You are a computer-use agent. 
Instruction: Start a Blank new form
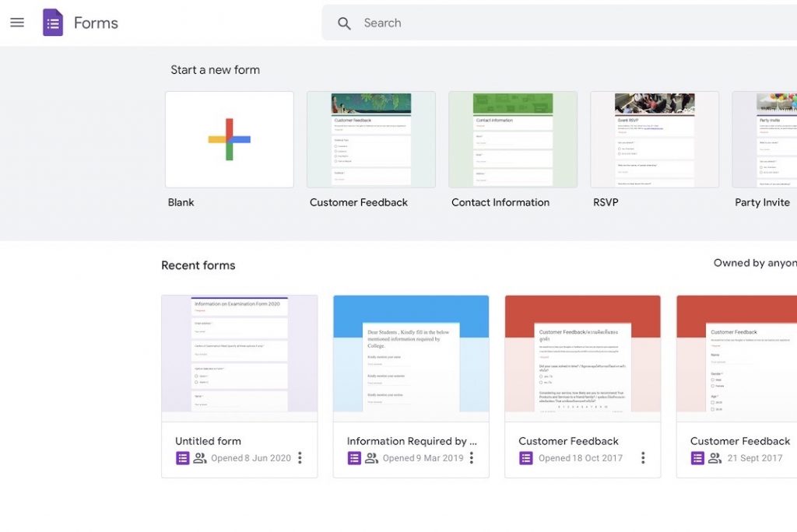[x=230, y=140]
